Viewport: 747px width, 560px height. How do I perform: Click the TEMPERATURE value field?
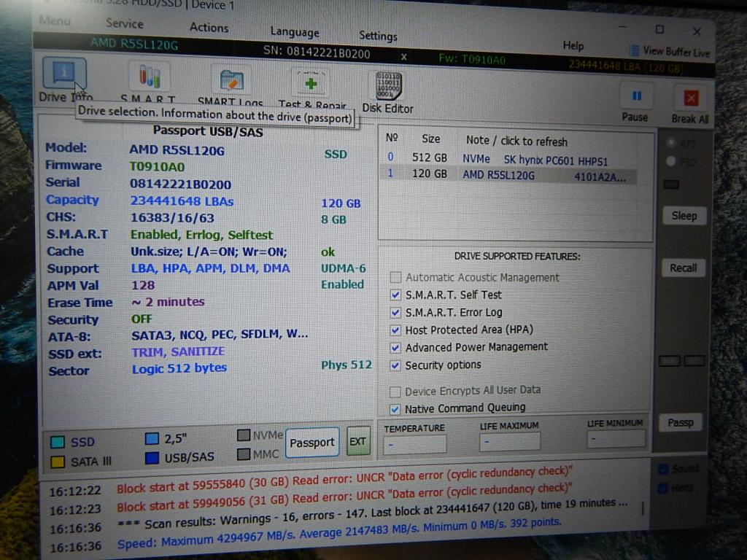coord(415,444)
